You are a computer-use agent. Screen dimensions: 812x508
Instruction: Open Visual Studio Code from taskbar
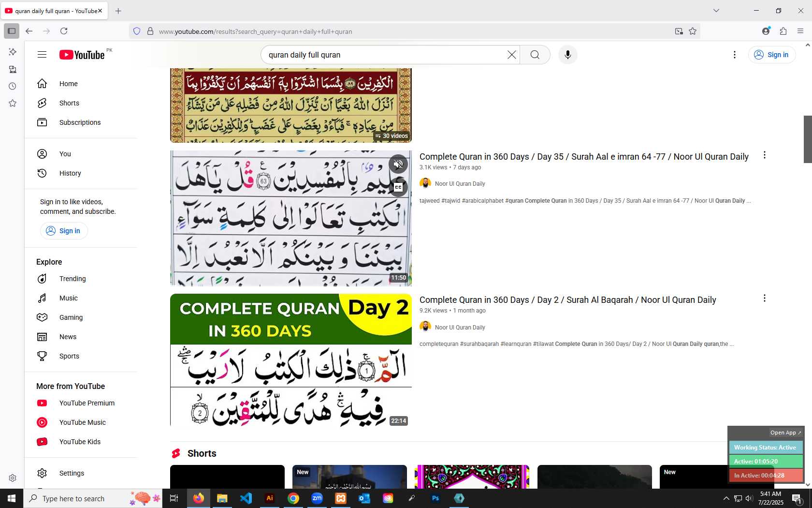[x=246, y=498]
